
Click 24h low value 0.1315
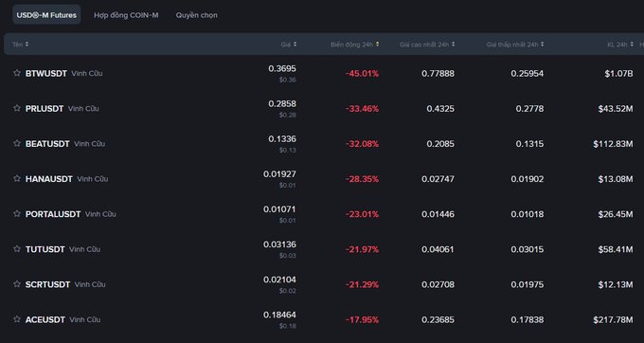click(529, 144)
